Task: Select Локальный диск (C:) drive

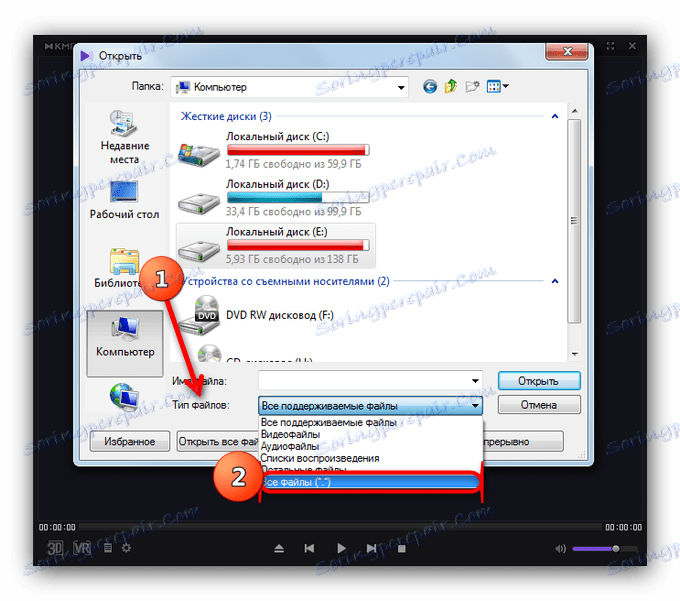Action: tap(276, 150)
